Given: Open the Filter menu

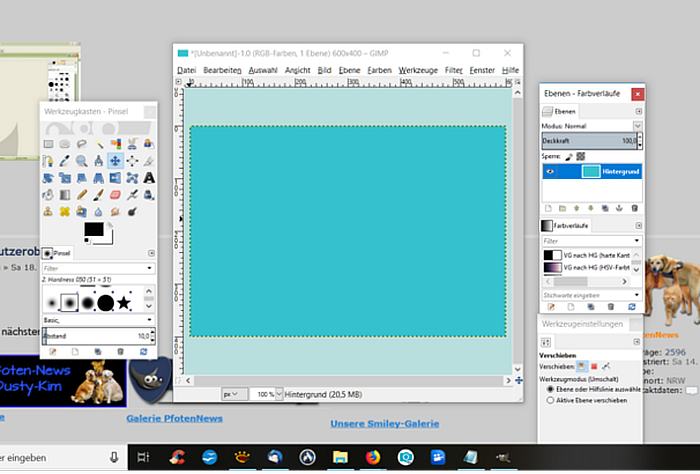Looking at the screenshot, I should (x=454, y=70).
